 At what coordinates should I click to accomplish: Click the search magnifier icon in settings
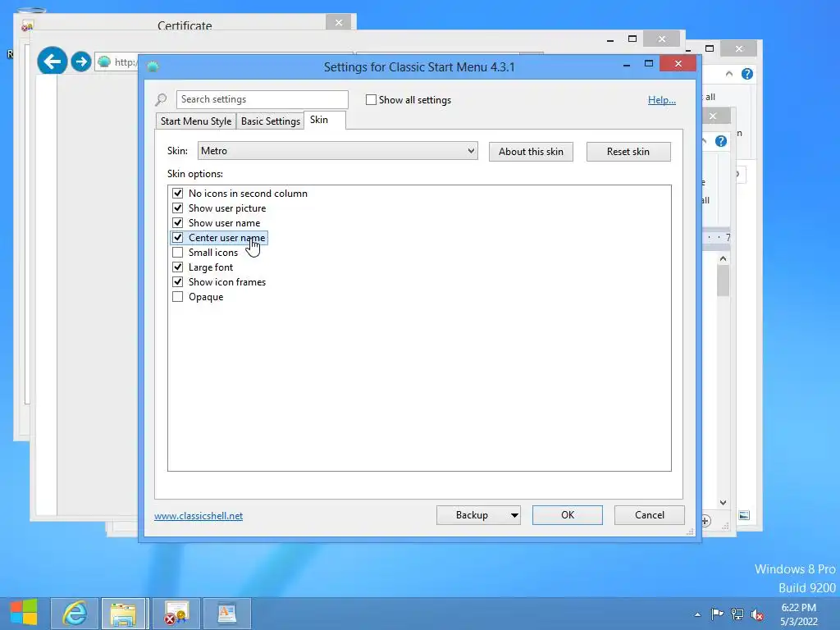pyautogui.click(x=161, y=99)
